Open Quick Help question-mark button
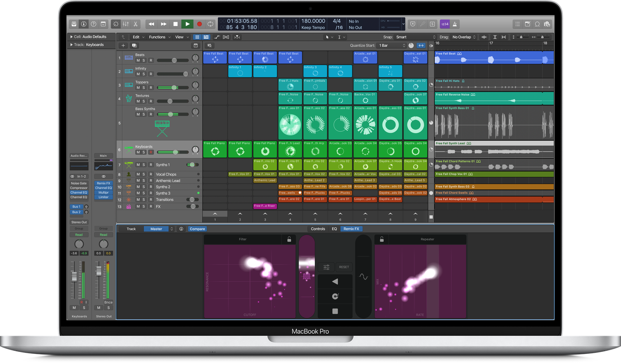Screen dimensions: 621x364 click(93, 24)
